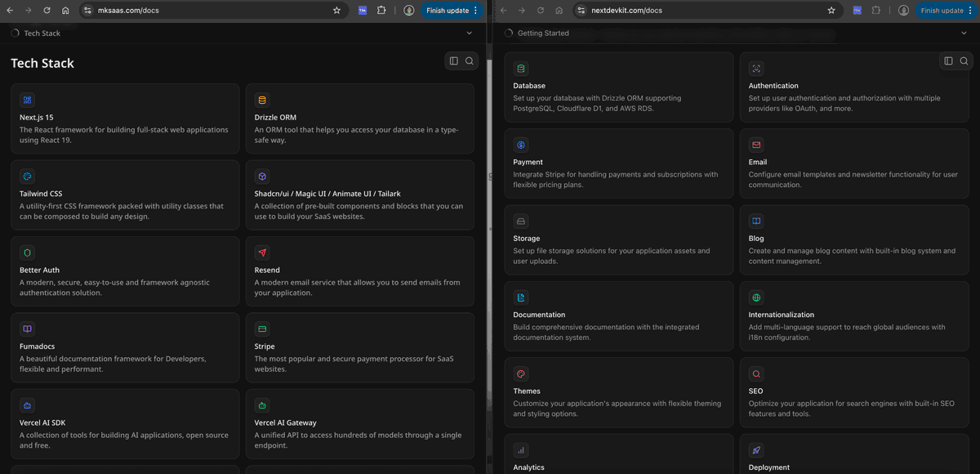
Task: Open search in mksaas docs window
Action: tap(470, 60)
